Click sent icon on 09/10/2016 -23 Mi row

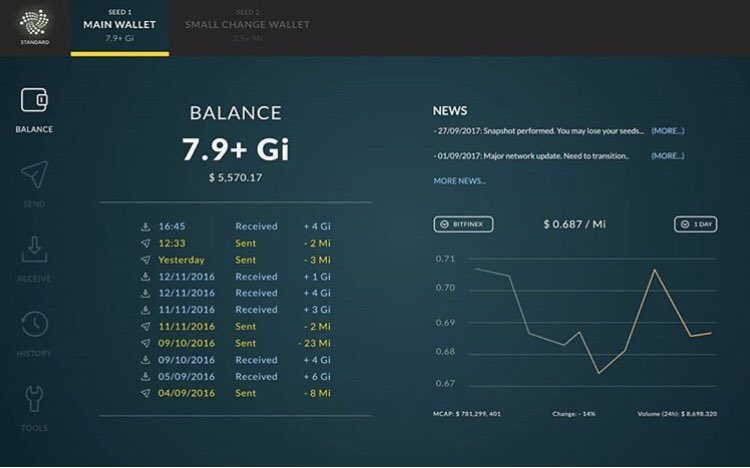coord(145,343)
